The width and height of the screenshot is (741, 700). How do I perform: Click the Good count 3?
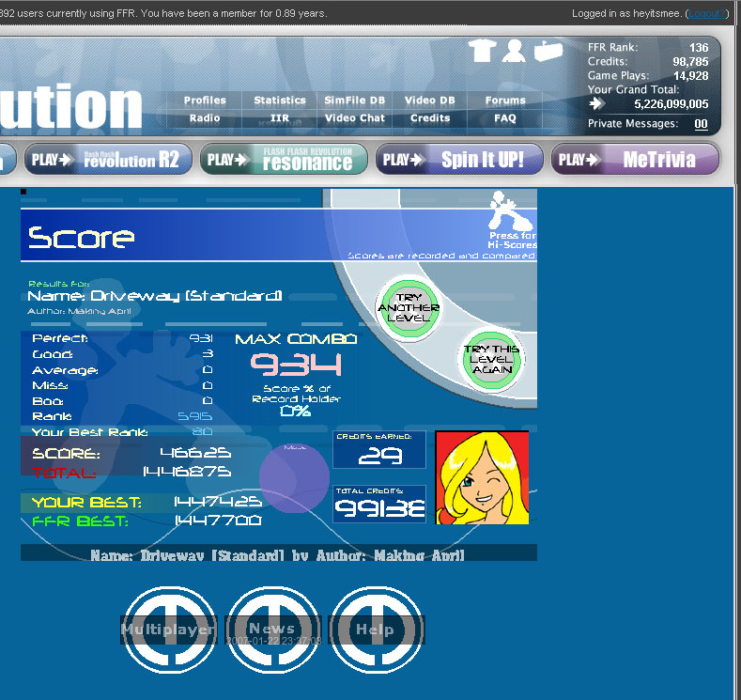pyautogui.click(x=208, y=353)
